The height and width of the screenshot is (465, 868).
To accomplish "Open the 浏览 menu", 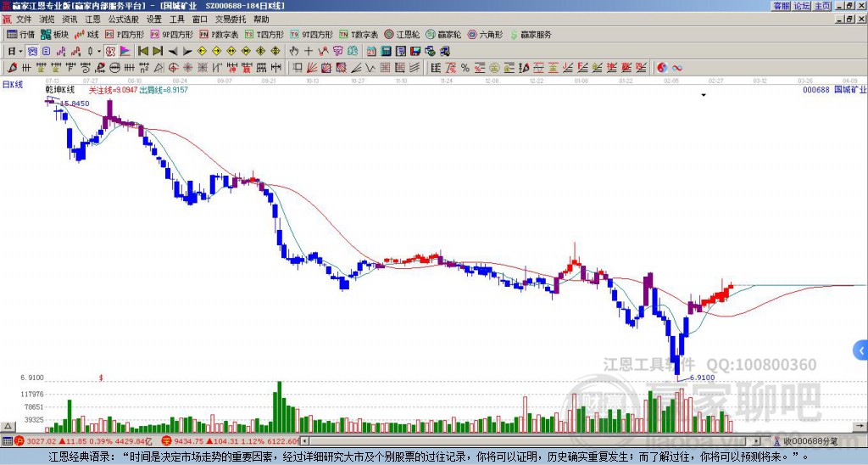I will pos(47,20).
